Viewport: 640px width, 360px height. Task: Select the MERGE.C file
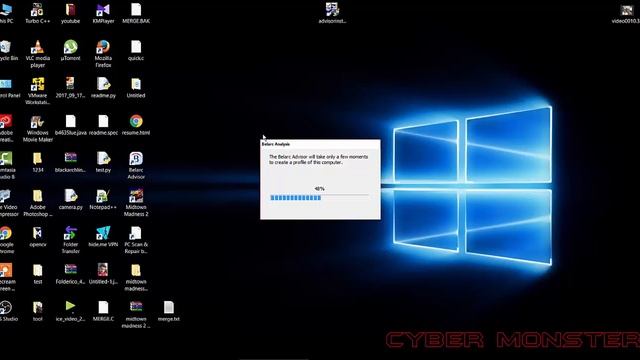pos(103,308)
